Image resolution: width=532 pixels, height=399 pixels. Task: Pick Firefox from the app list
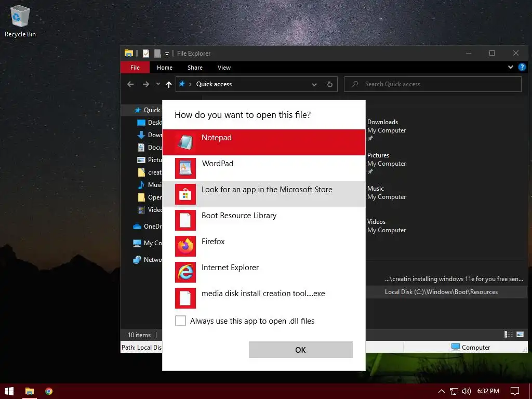263,246
